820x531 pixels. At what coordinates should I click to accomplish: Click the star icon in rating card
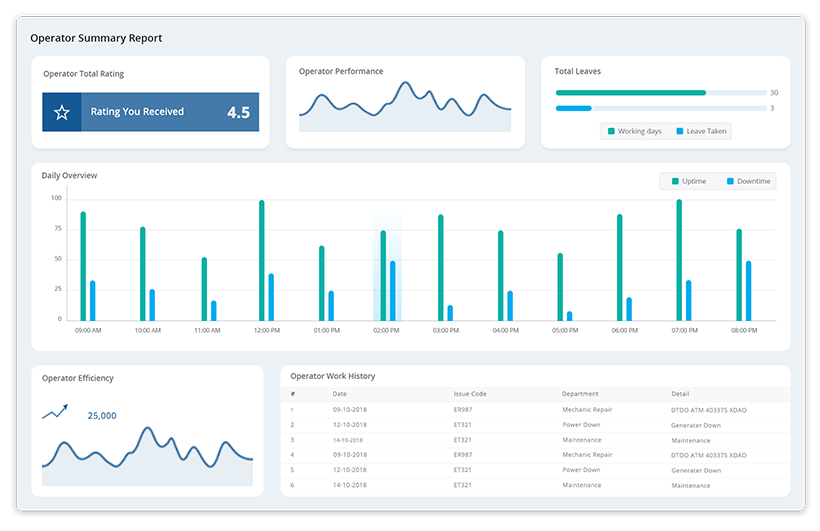click(x=62, y=112)
